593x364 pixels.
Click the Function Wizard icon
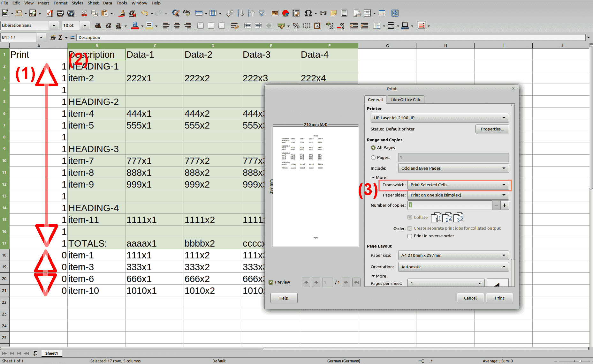(x=53, y=37)
